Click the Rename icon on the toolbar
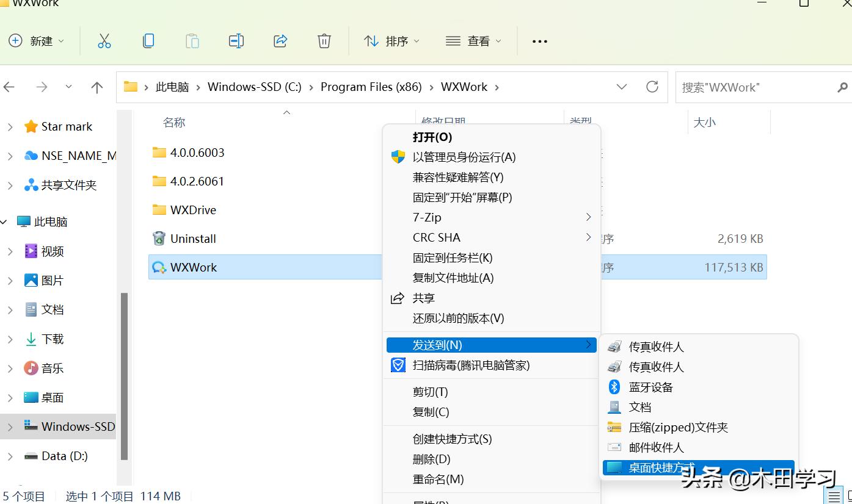The image size is (852, 504). [x=236, y=41]
